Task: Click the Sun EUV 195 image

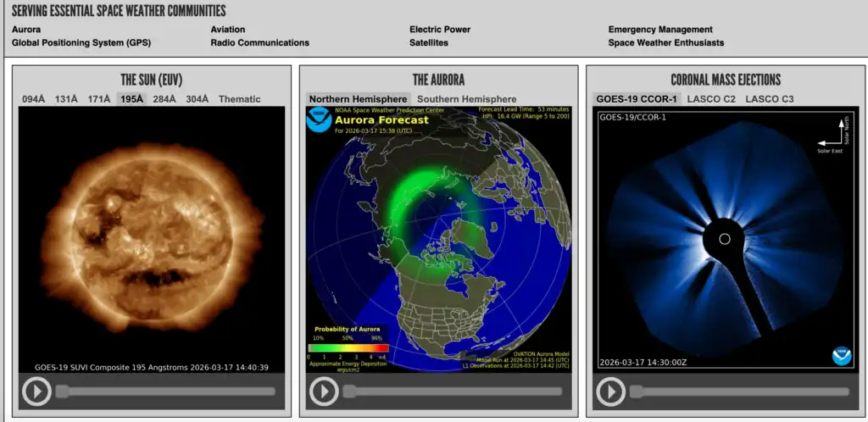Action: pos(152,240)
